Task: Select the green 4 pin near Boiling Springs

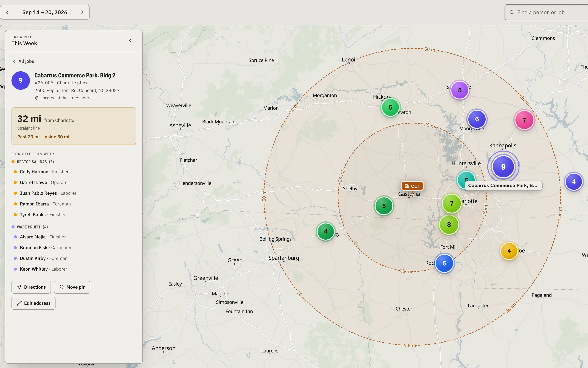Action: [x=326, y=231]
